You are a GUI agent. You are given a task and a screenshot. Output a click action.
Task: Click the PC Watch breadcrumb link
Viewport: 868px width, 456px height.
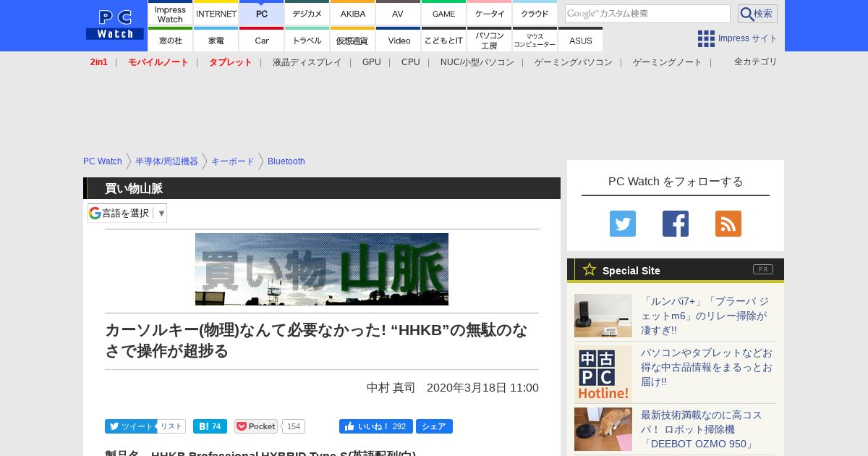103,161
